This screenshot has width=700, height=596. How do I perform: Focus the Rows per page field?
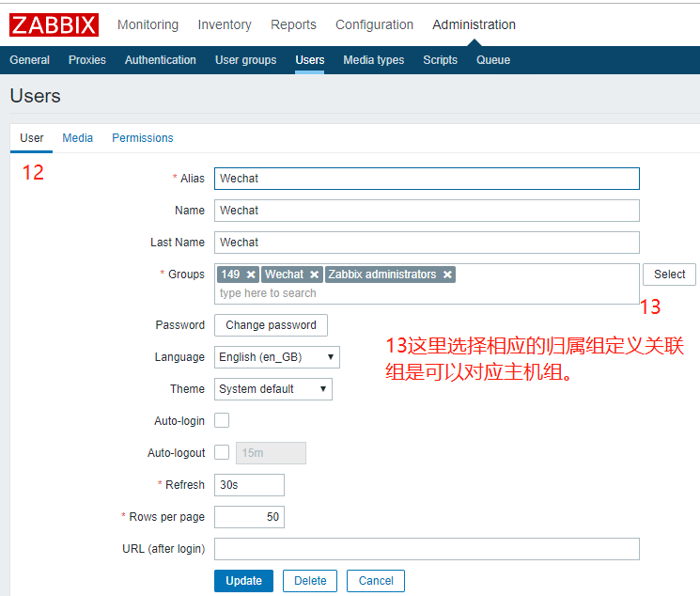249,517
